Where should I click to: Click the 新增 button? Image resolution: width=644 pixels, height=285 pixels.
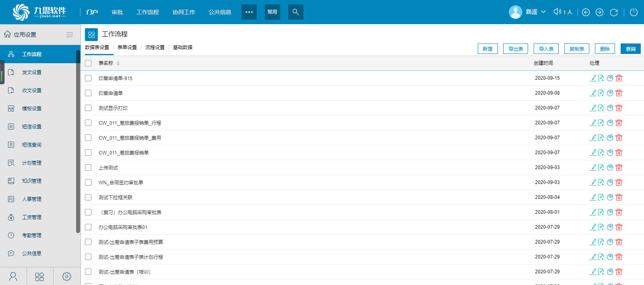[x=487, y=49]
